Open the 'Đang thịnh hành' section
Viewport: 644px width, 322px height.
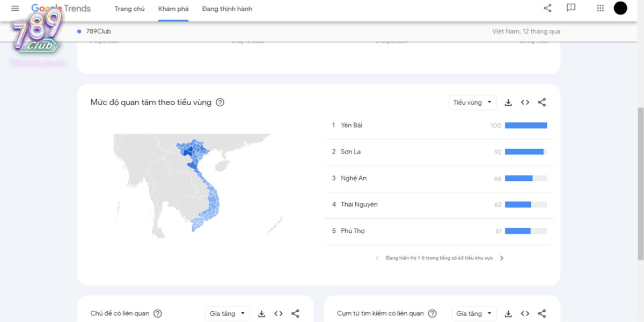[226, 9]
